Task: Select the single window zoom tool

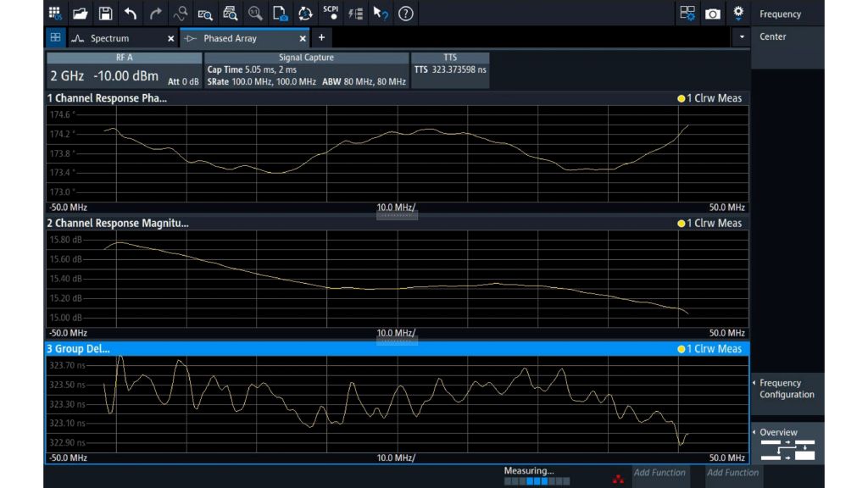Action: [205, 13]
